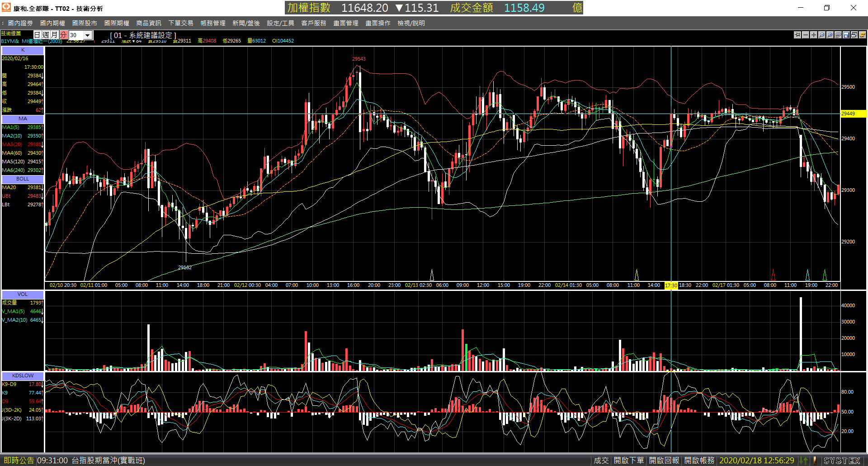Switch chart to daily period 日

(37, 35)
